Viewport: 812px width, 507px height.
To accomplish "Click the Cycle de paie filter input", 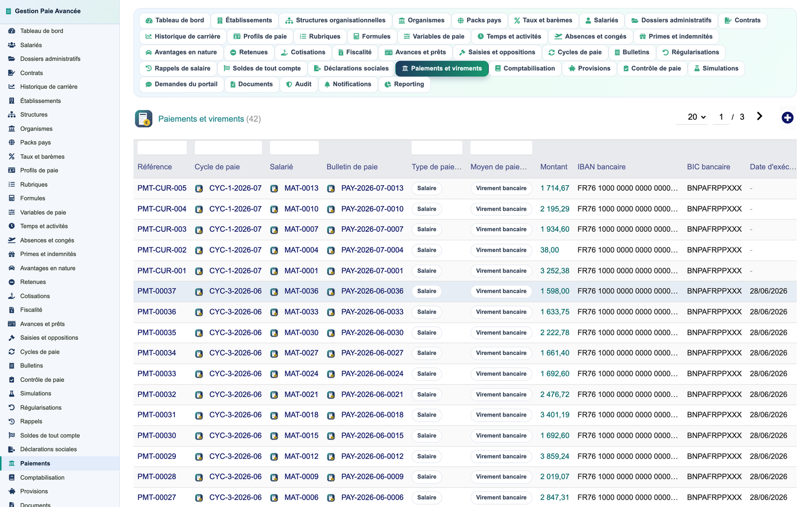I will tap(228, 148).
